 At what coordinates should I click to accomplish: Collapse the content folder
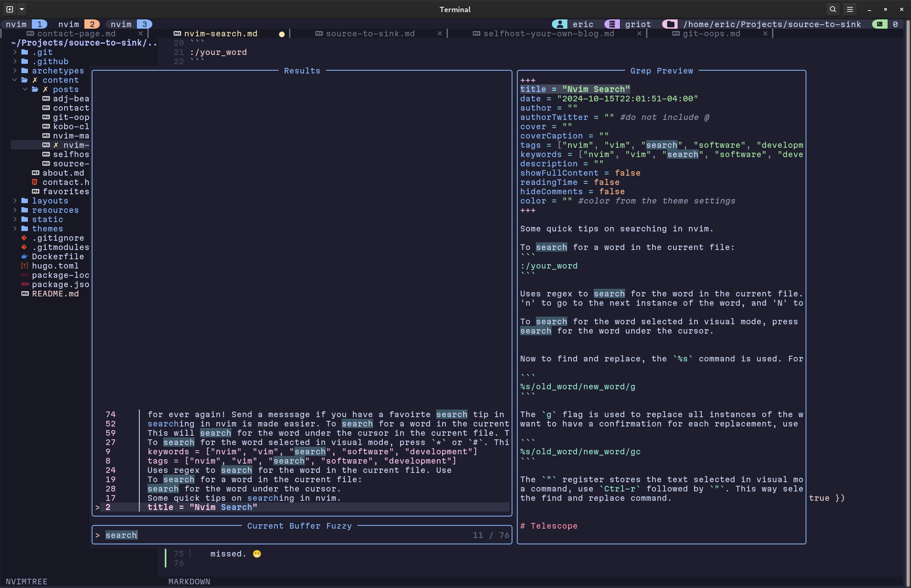tap(15, 80)
